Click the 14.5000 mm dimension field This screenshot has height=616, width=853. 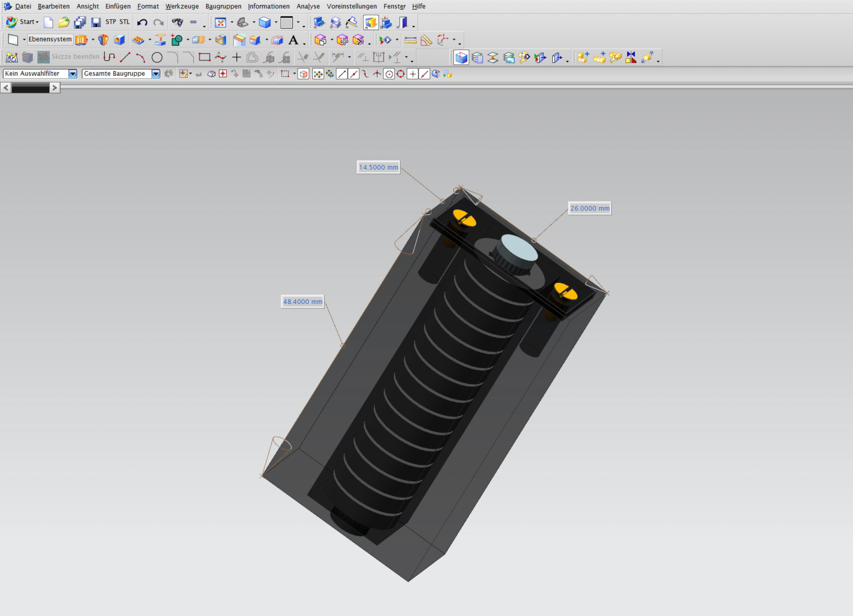[x=378, y=167]
